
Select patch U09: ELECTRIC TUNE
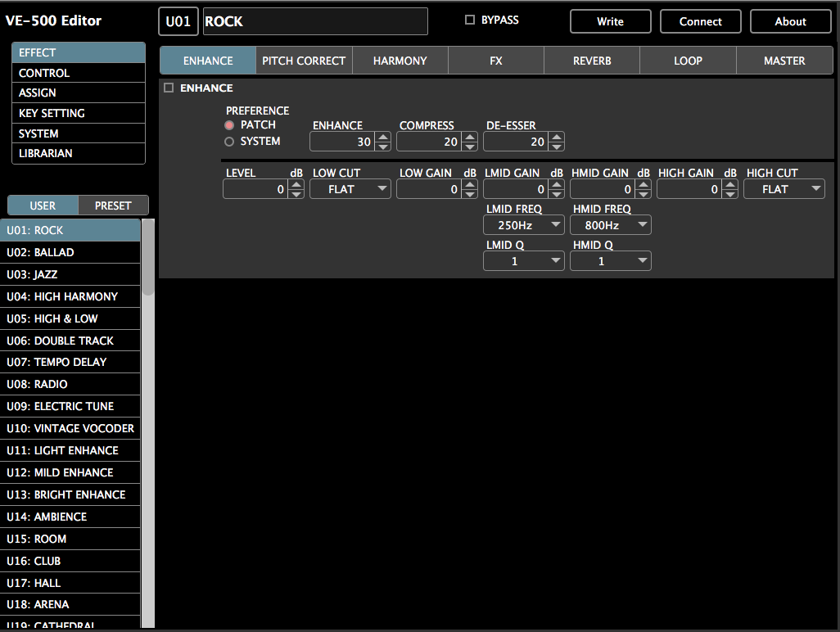[x=70, y=406]
